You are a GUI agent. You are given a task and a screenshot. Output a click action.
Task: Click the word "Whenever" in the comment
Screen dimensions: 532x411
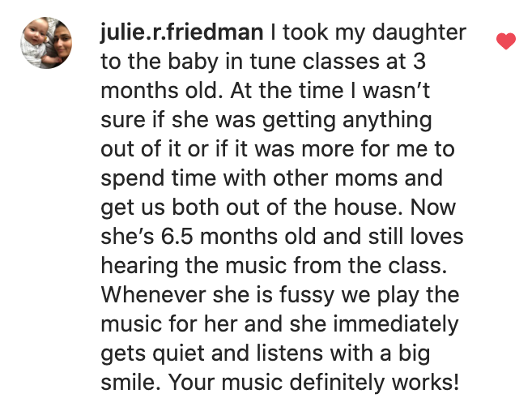click(x=153, y=295)
